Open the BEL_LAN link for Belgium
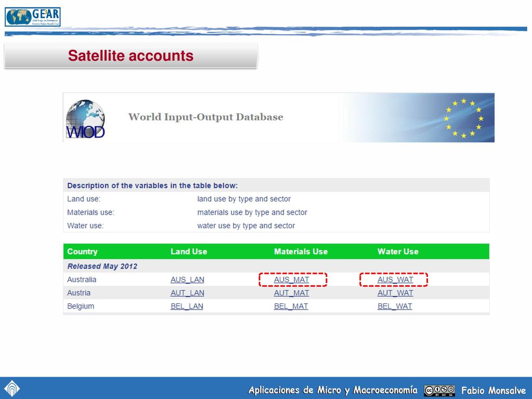 [187, 306]
